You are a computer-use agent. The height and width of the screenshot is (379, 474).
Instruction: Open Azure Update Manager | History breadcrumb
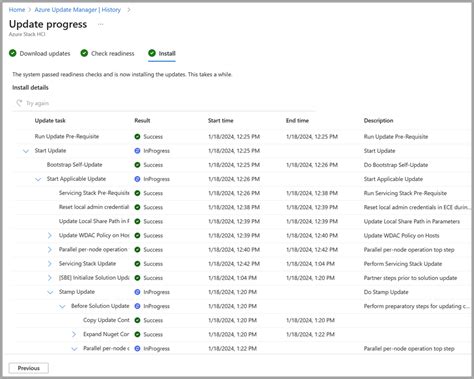click(x=78, y=10)
